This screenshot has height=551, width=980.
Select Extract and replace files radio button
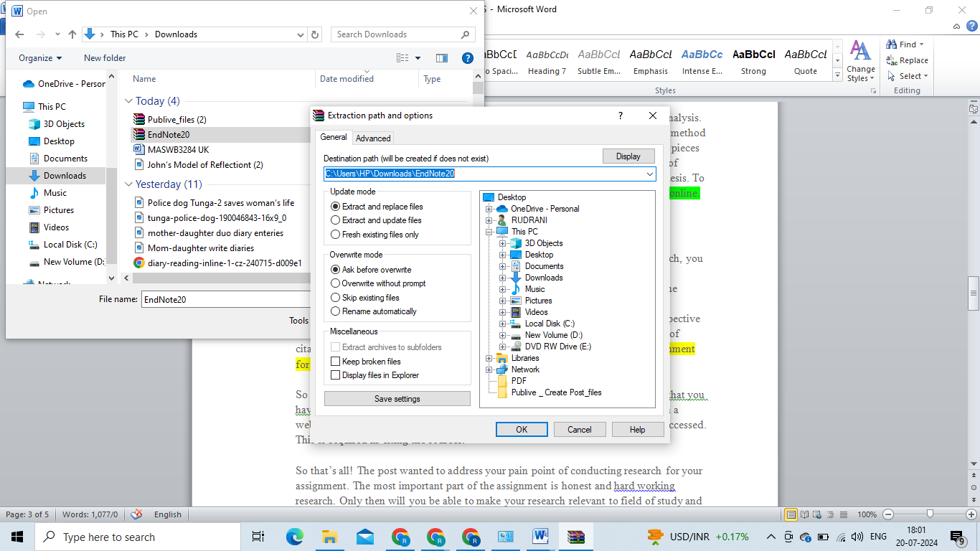click(335, 207)
